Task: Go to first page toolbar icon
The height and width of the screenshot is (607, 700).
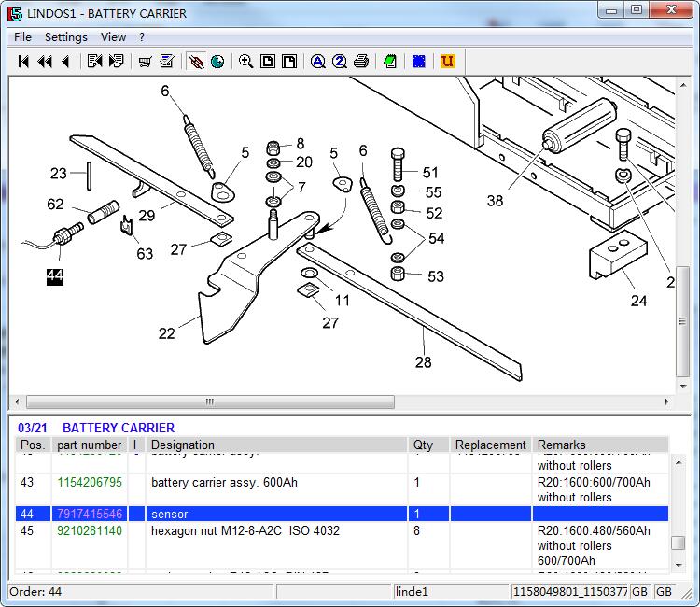Action: point(23,62)
